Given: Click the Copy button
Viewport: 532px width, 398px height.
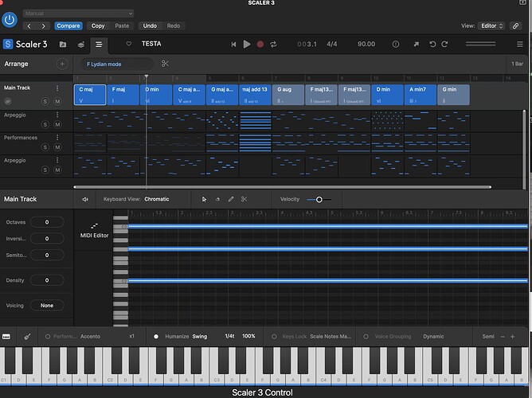Looking at the screenshot, I should 98,25.
